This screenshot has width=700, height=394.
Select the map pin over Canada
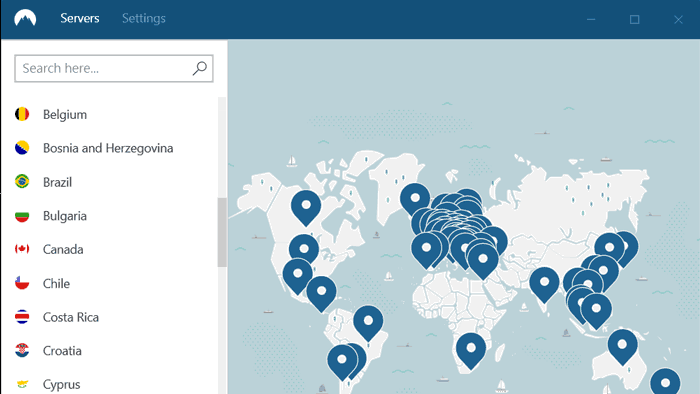[x=306, y=207]
